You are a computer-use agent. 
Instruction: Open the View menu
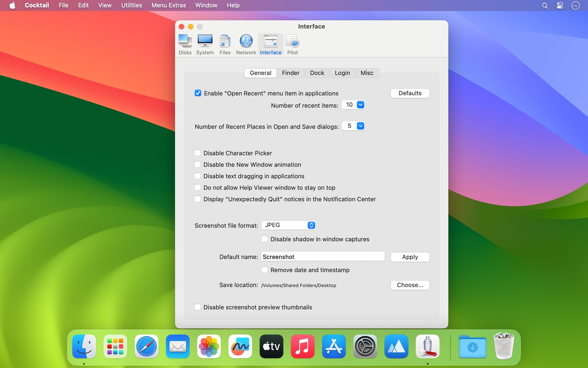click(x=105, y=5)
